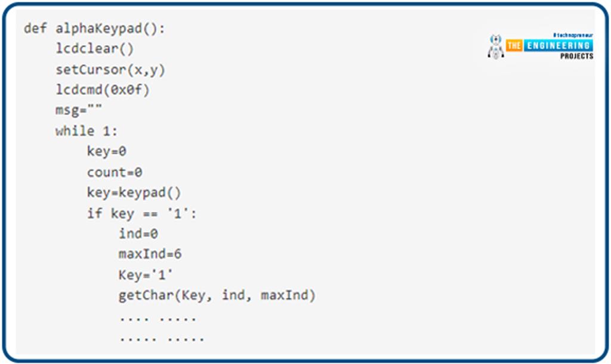This screenshot has height=364, width=611.
Task: Click the lcdcmd(0x0f) line
Action: (103, 90)
